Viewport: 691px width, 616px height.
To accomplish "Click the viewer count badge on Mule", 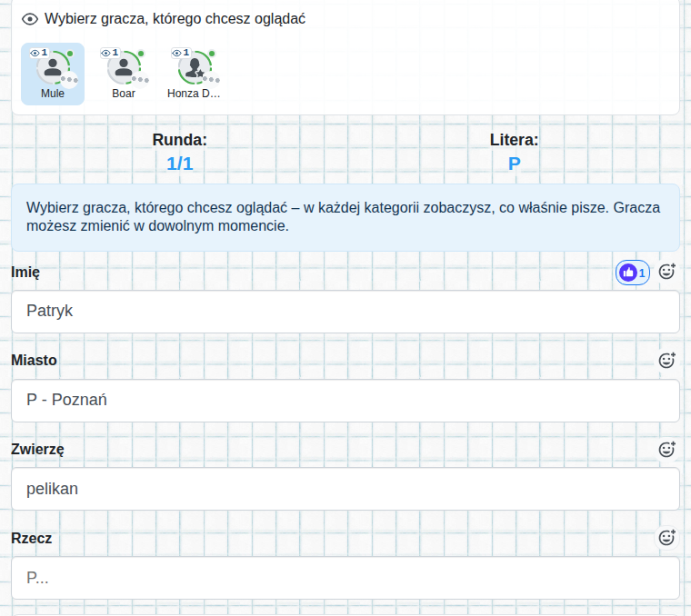I will [39, 53].
